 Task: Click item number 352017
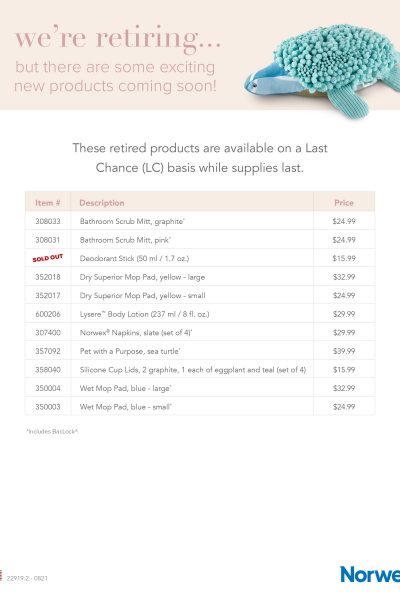48,295
